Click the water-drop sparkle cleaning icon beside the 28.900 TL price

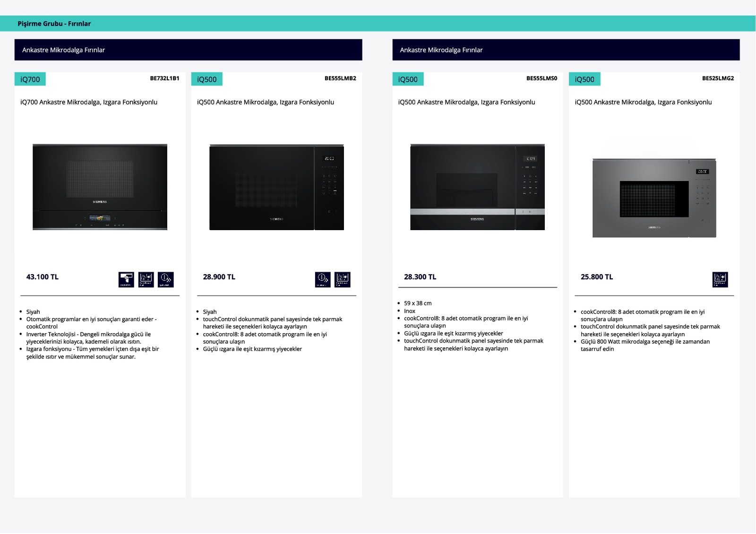342,279
